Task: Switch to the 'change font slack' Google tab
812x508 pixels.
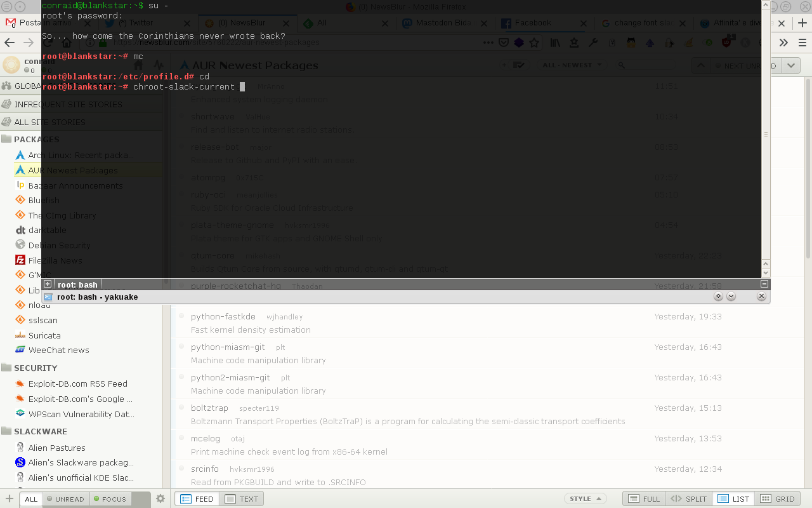Action: (644, 23)
